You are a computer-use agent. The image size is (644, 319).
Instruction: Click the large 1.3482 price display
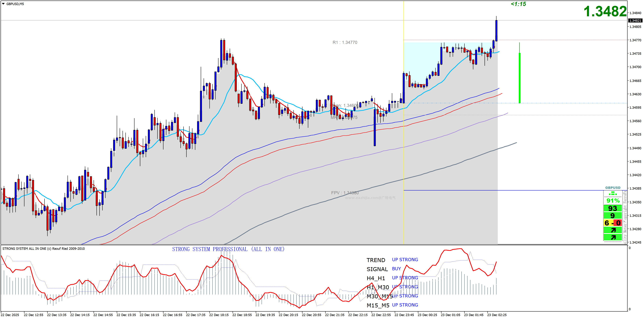click(605, 12)
